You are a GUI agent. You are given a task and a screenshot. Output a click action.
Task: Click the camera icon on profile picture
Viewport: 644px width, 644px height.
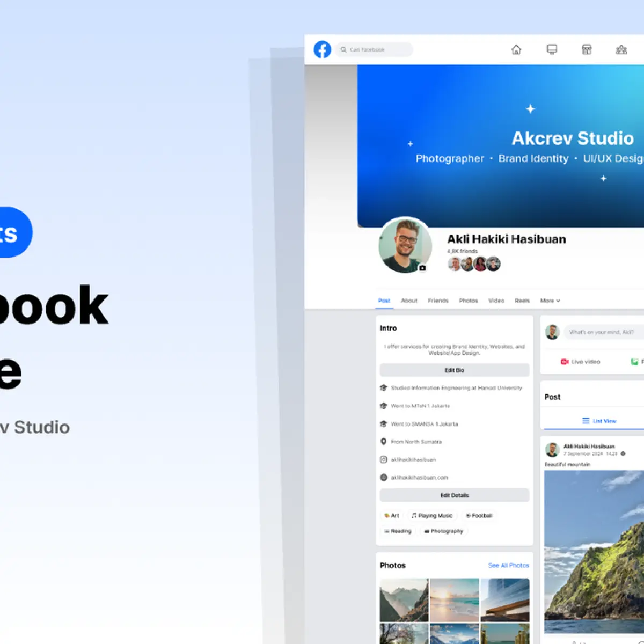(422, 268)
